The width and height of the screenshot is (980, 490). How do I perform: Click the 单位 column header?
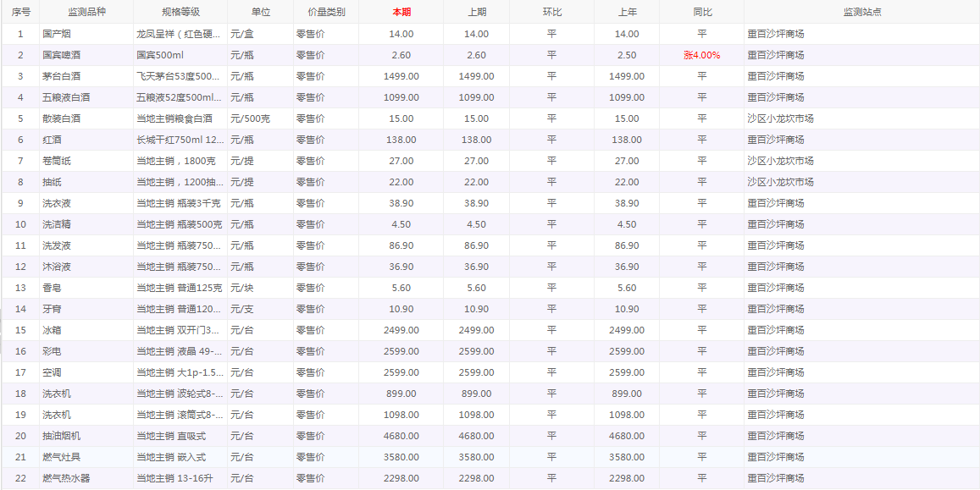tap(261, 12)
